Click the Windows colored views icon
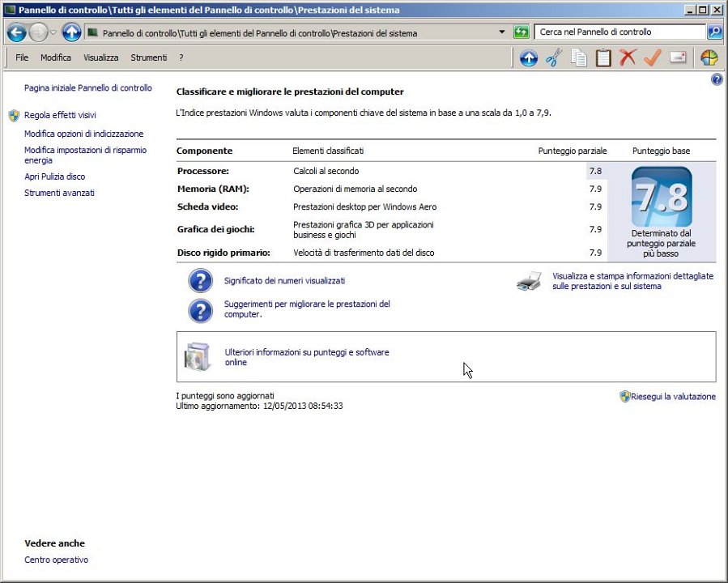The height and width of the screenshot is (583, 728). (709, 58)
